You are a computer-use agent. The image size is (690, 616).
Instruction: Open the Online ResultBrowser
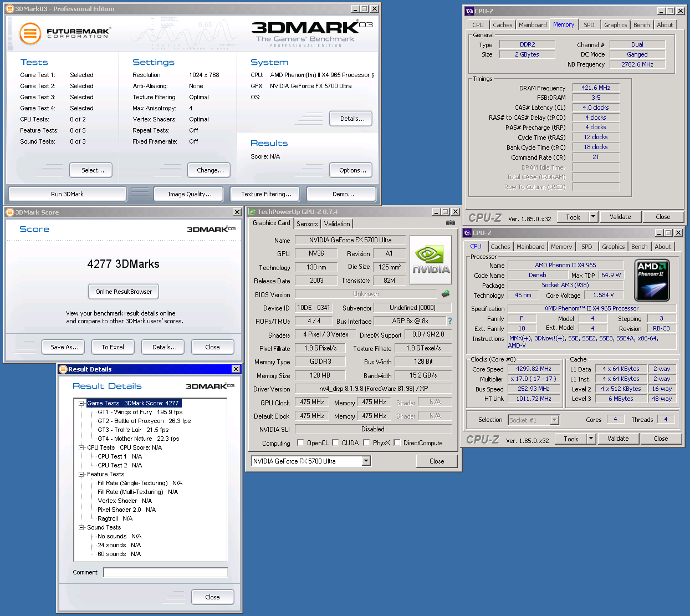pyautogui.click(x=124, y=292)
